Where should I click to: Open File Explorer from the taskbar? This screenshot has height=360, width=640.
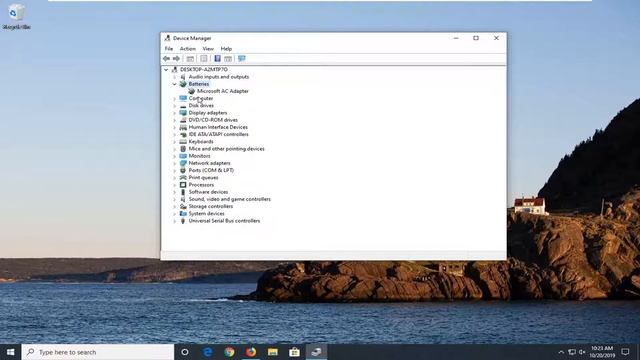(x=273, y=352)
